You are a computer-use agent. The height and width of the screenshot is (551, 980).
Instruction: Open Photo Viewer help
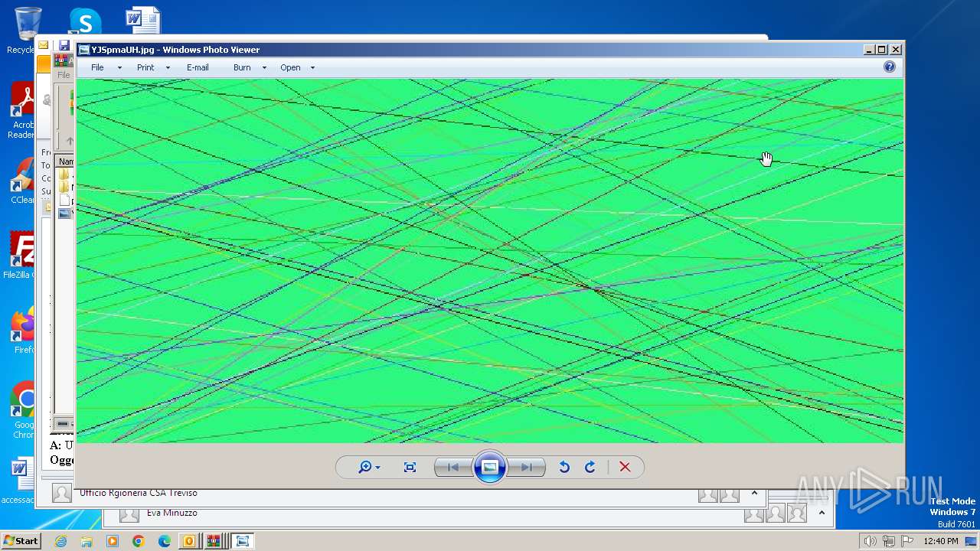pyautogui.click(x=890, y=67)
